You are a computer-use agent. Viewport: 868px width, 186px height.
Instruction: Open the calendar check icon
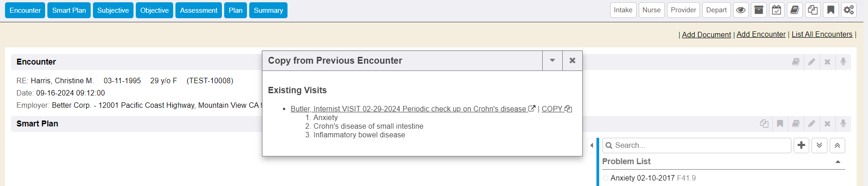(x=777, y=10)
